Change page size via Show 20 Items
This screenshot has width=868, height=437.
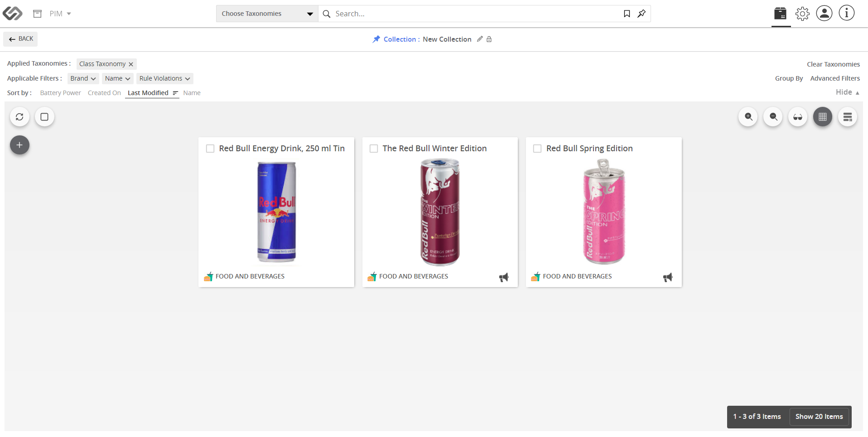[x=819, y=417]
